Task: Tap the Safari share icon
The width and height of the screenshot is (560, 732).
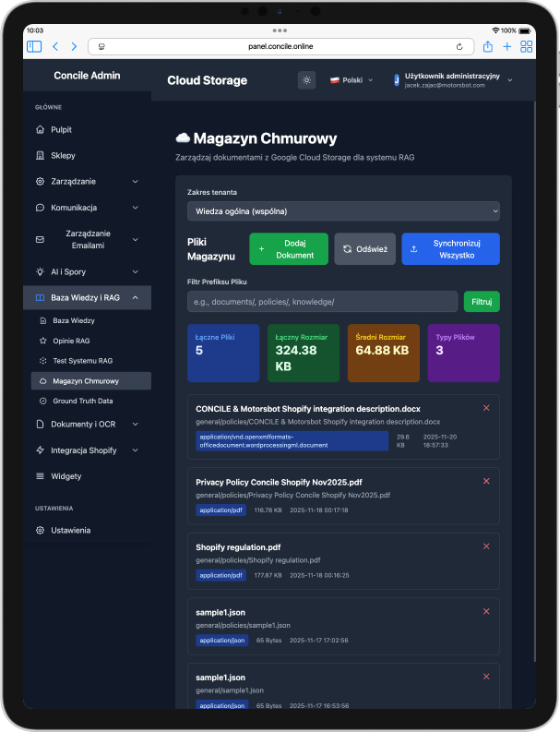Action: tap(487, 46)
